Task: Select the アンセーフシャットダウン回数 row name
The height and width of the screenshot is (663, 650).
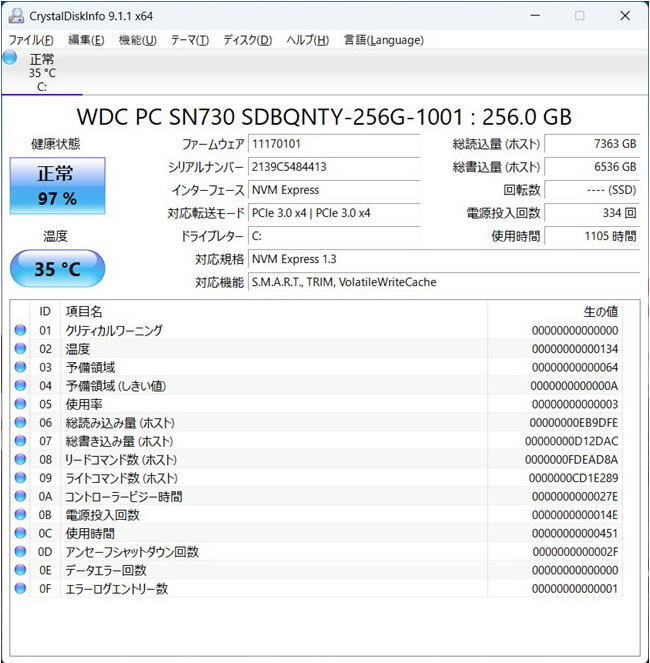Action: coord(132,552)
